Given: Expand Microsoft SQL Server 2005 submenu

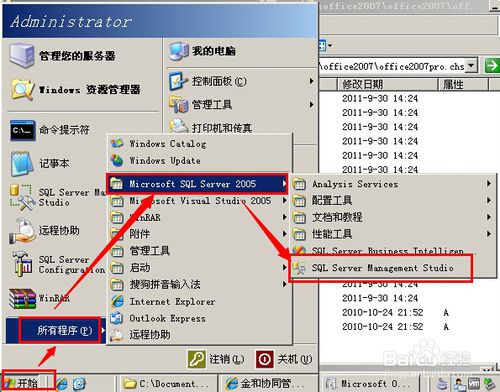Looking at the screenshot, I should pos(197,184).
